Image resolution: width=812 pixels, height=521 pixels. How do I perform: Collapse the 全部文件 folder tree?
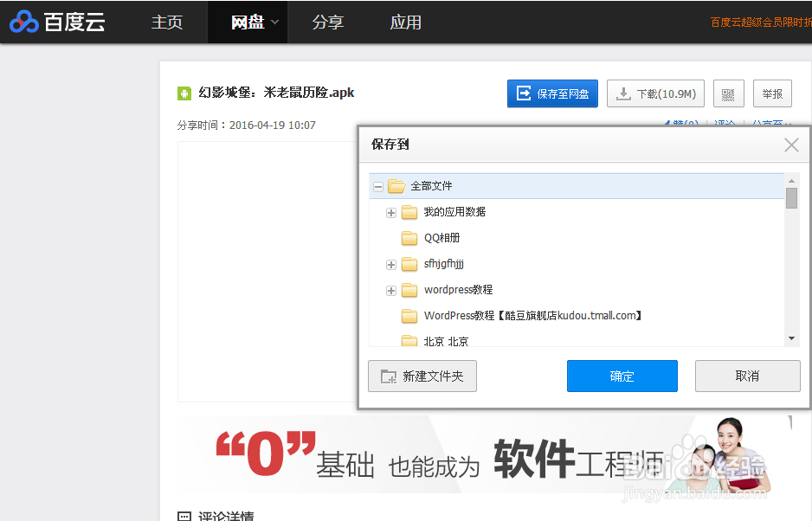click(x=378, y=185)
